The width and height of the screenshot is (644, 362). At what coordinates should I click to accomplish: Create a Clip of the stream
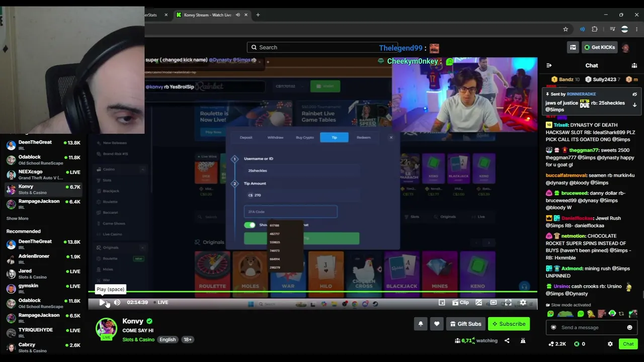click(460, 302)
